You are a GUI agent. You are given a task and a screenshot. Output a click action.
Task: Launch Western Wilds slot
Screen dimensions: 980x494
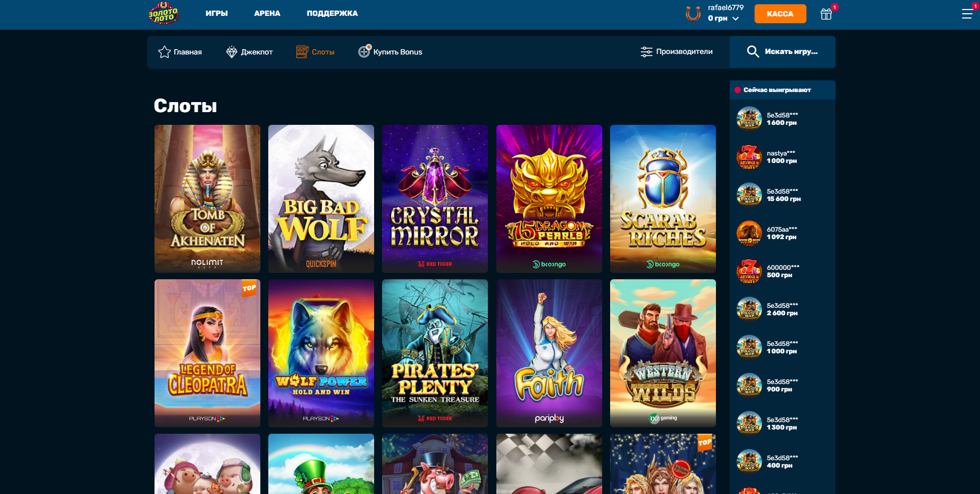pos(663,353)
